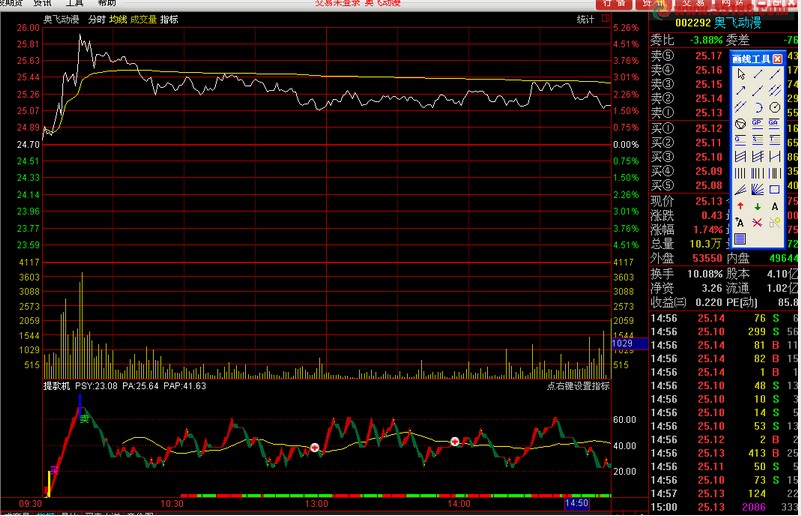Click the small red square beside 统计

605,18
